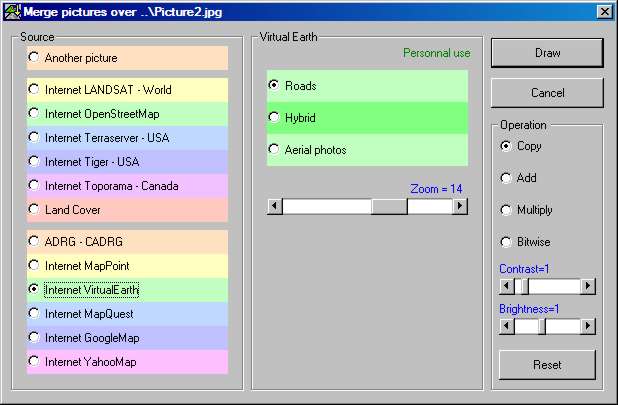618x405 pixels.
Task: Select Internet OpenStreetMap as source
Action: [127, 114]
